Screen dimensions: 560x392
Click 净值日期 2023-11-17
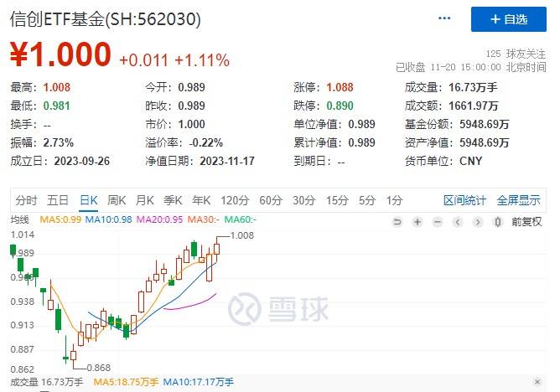click(227, 161)
